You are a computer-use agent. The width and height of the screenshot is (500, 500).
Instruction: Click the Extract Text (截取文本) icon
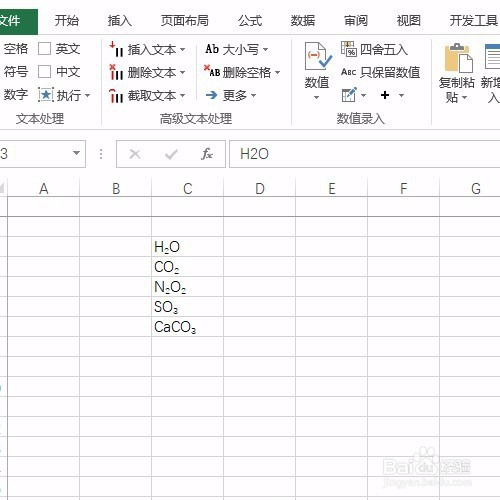pyautogui.click(x=116, y=96)
